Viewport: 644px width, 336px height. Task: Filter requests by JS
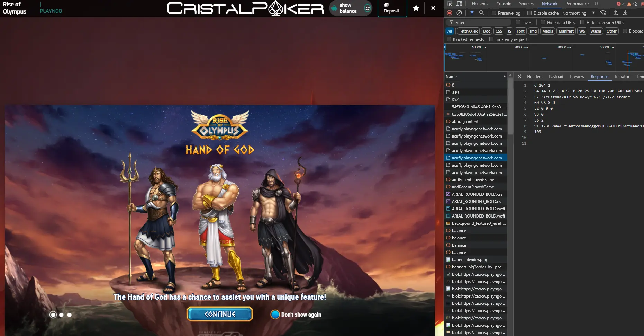[x=509, y=31]
